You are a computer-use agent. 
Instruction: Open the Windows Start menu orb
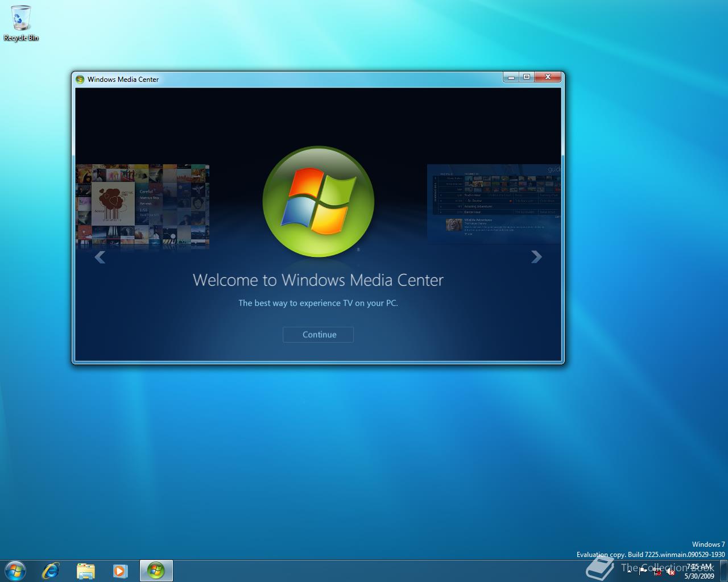[15, 571]
